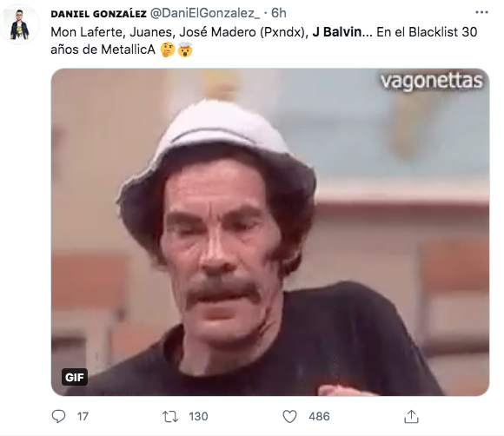Image resolution: width=504 pixels, height=436 pixels.
Task: Play the GIF of the man in the hat
Action: 270,232
